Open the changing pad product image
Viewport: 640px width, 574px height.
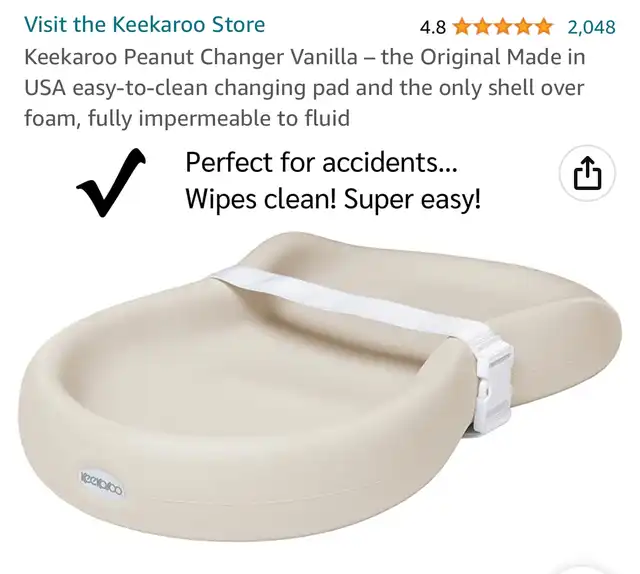320,386
